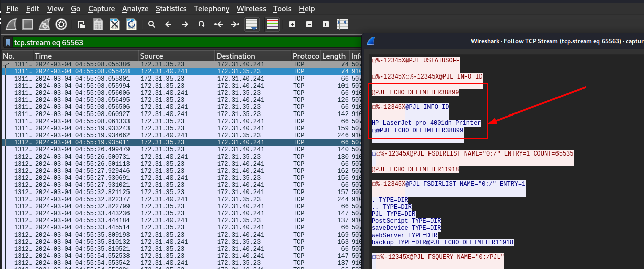Reload this capture file
This screenshot has height=269, width=644.
132,24
